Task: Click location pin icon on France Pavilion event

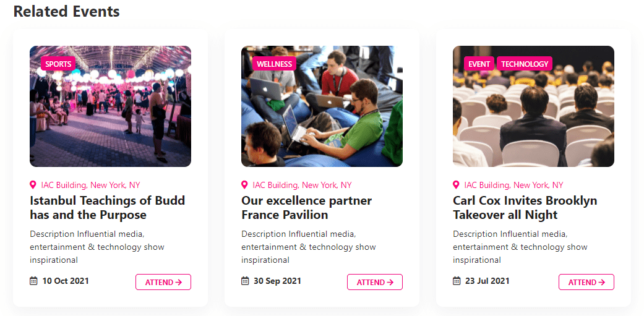Action: [245, 185]
